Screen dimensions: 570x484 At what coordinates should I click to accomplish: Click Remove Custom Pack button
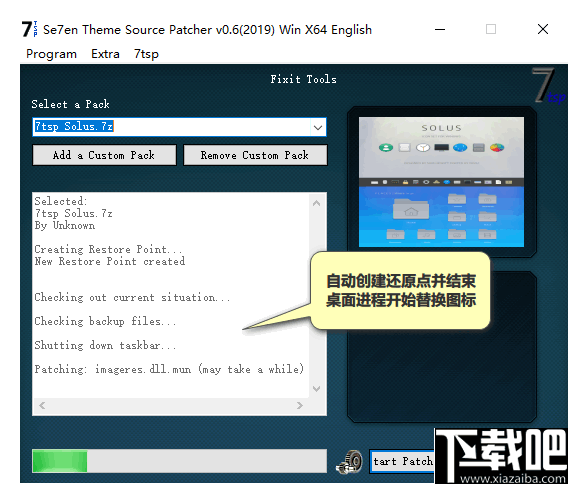tap(255, 155)
